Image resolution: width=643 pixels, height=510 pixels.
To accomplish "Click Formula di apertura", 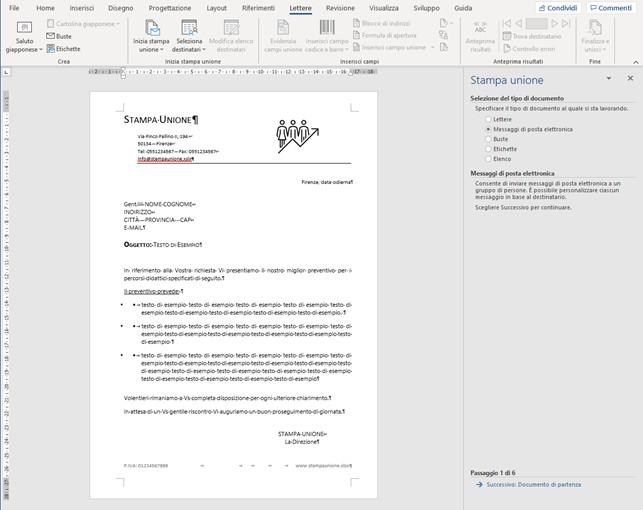I will pos(385,35).
